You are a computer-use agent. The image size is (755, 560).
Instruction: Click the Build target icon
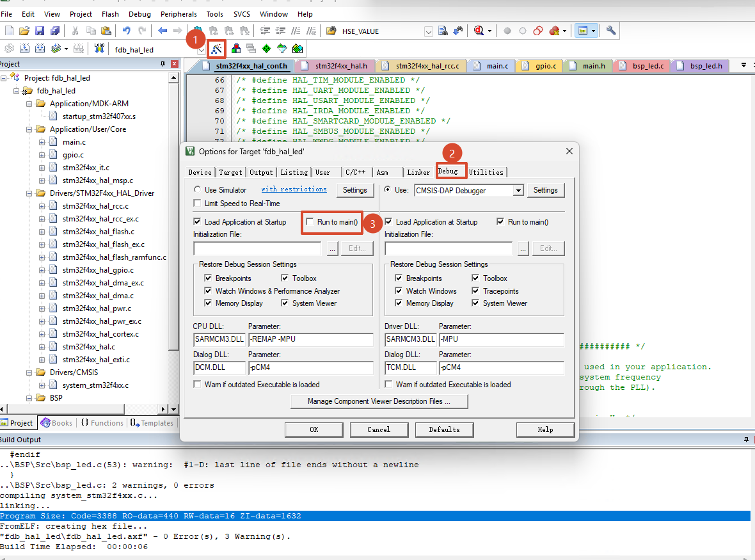coord(24,49)
